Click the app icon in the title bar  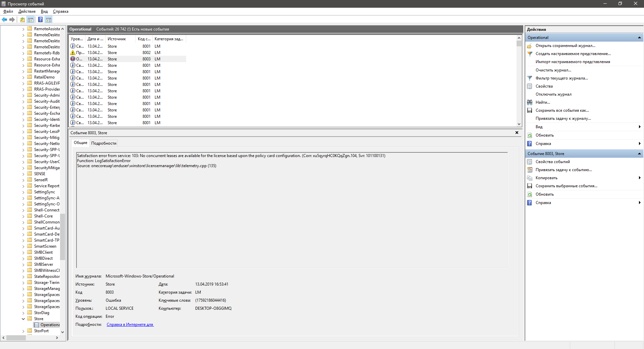[x=3, y=4]
